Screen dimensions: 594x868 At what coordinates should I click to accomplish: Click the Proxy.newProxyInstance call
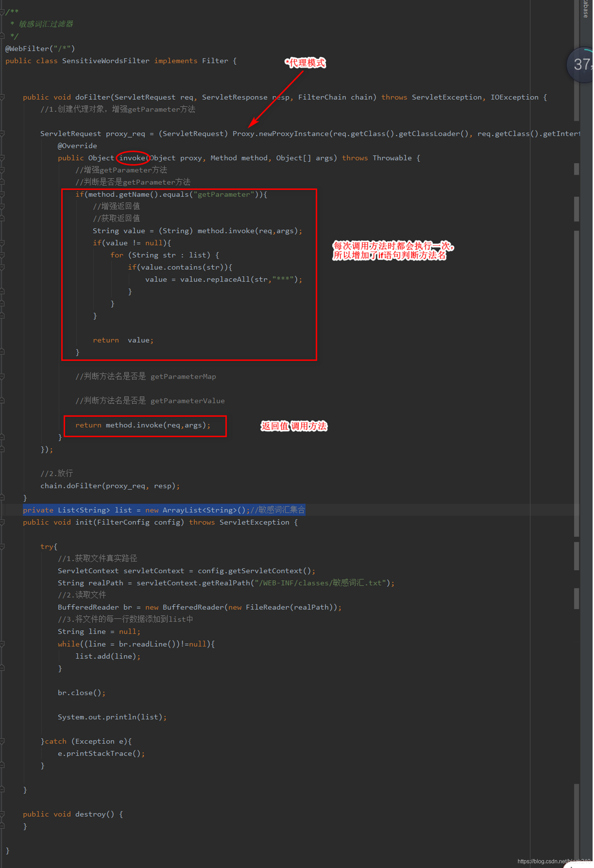point(281,134)
